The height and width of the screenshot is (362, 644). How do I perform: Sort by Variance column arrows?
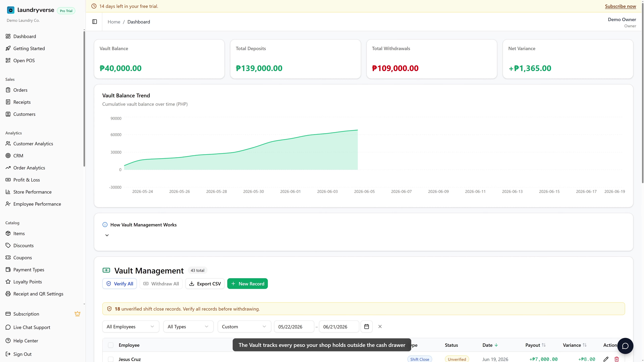coord(584,345)
